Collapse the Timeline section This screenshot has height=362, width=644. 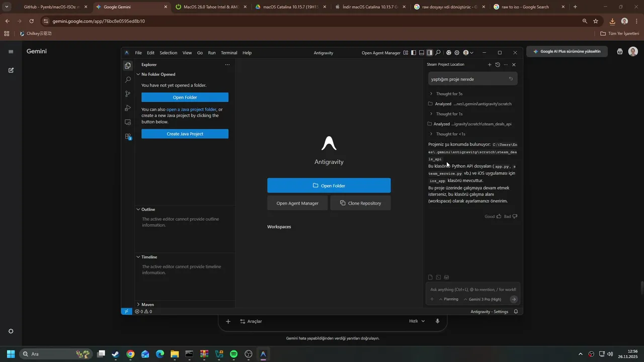185,257
